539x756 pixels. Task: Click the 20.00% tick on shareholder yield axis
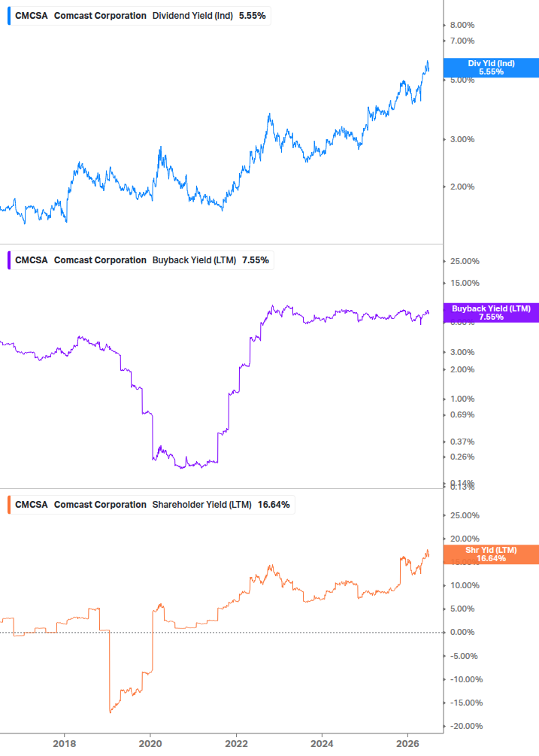click(465, 539)
